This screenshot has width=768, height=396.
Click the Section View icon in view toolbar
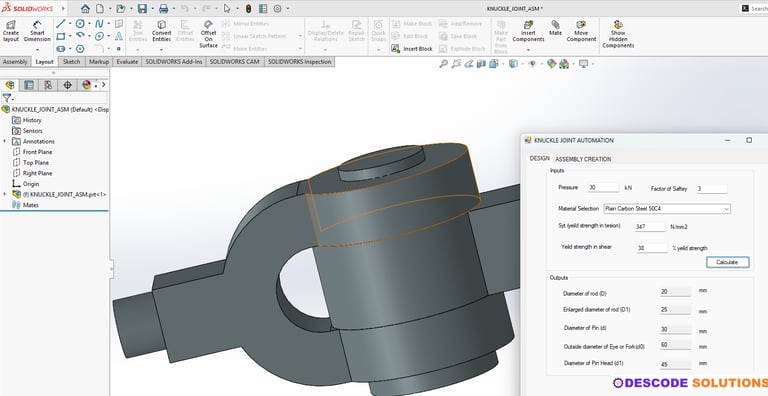pos(481,64)
